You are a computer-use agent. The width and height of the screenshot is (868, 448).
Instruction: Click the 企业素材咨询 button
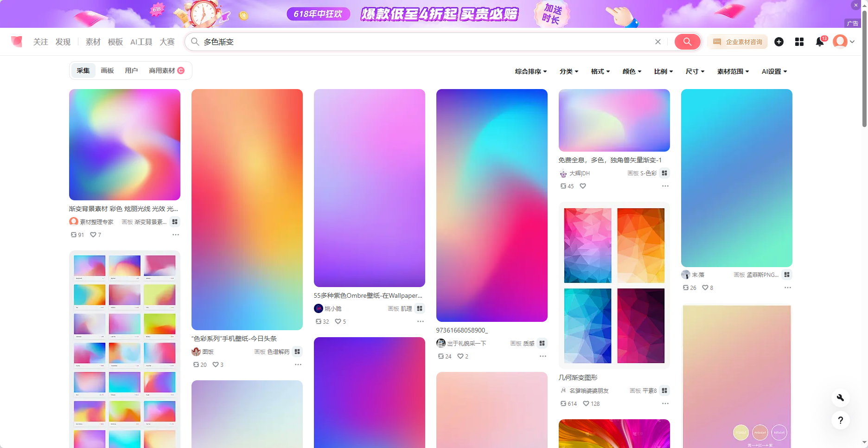[738, 42]
